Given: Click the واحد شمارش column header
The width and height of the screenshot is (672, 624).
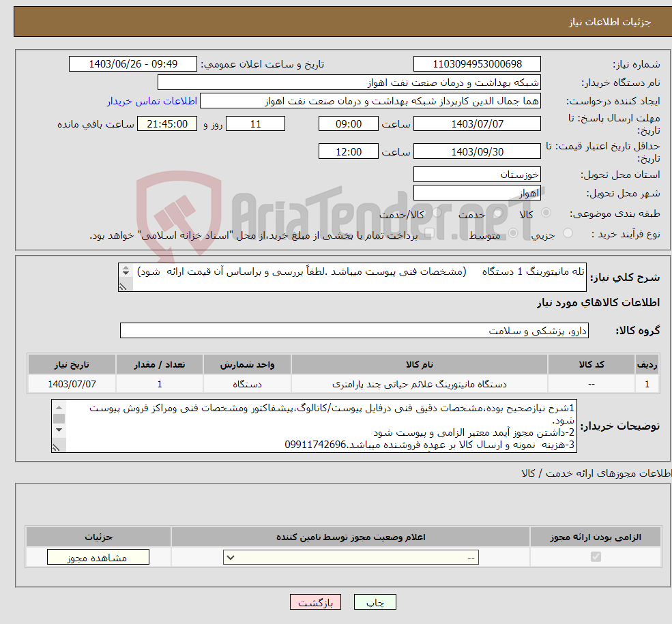Looking at the screenshot, I should pyautogui.click(x=247, y=364).
